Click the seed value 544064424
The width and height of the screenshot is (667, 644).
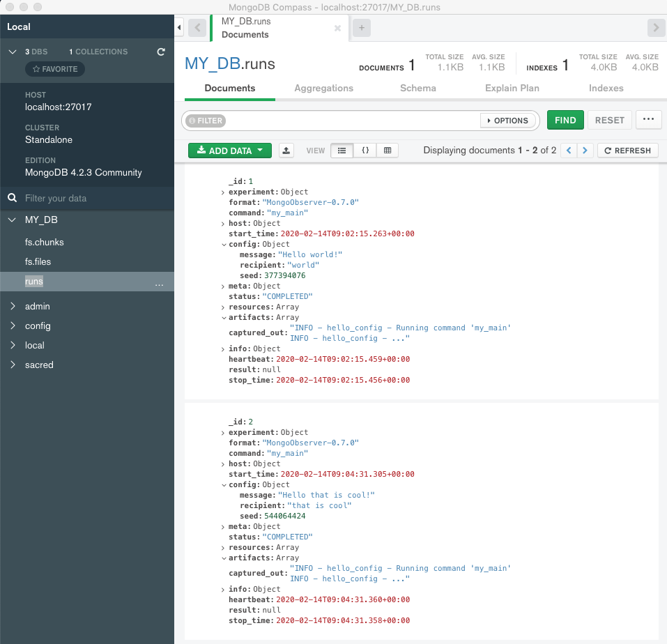pyautogui.click(x=284, y=516)
